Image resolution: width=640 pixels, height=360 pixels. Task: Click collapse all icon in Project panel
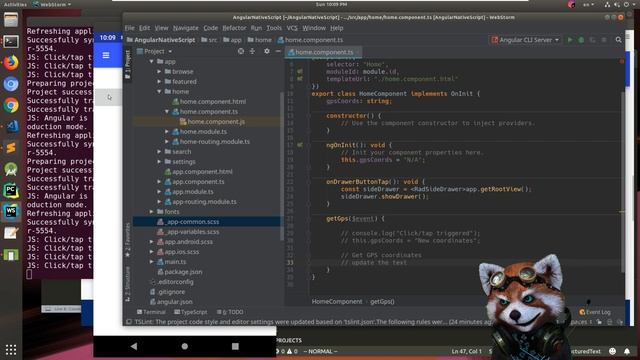click(x=252, y=51)
